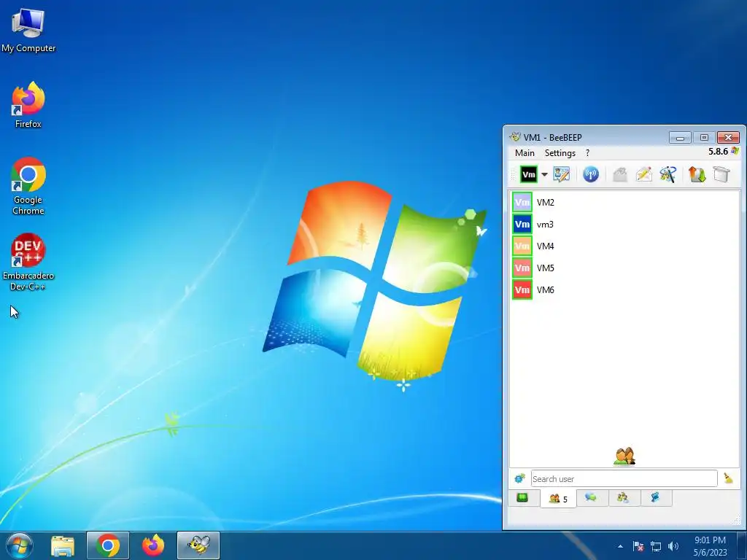Image resolution: width=747 pixels, height=560 pixels.
Task: Minimize the BeeBEEP window
Action: pyautogui.click(x=680, y=138)
